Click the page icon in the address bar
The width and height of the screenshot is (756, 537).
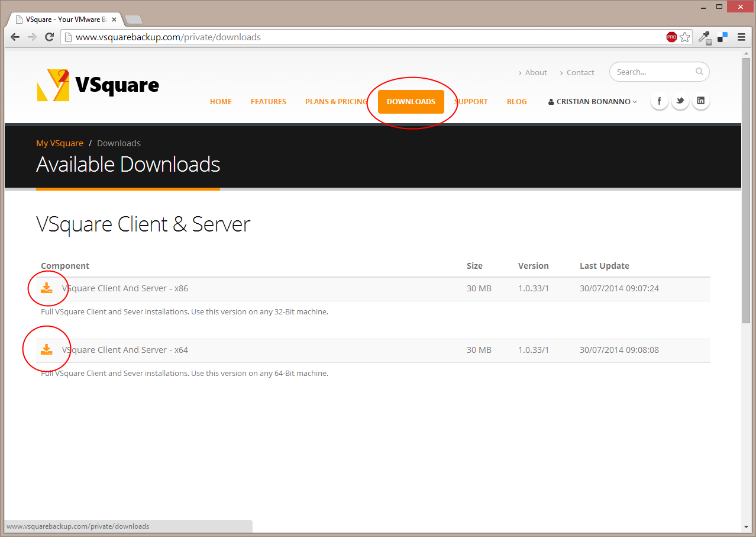(68, 37)
